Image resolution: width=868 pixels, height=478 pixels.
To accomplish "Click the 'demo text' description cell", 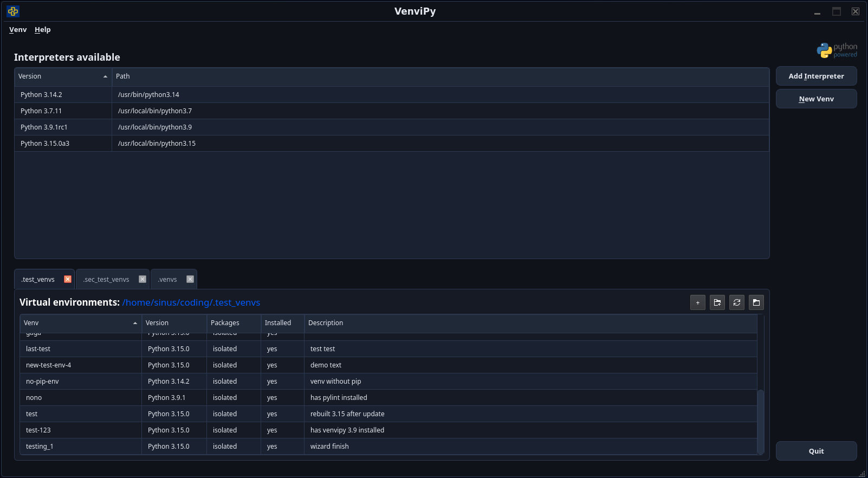I will click(530, 365).
